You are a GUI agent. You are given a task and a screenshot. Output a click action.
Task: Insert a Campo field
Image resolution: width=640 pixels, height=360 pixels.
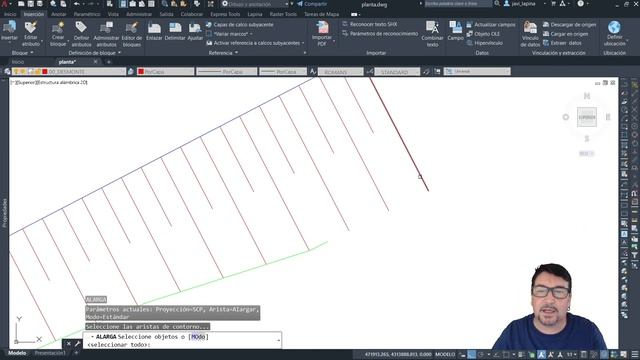(x=455, y=32)
